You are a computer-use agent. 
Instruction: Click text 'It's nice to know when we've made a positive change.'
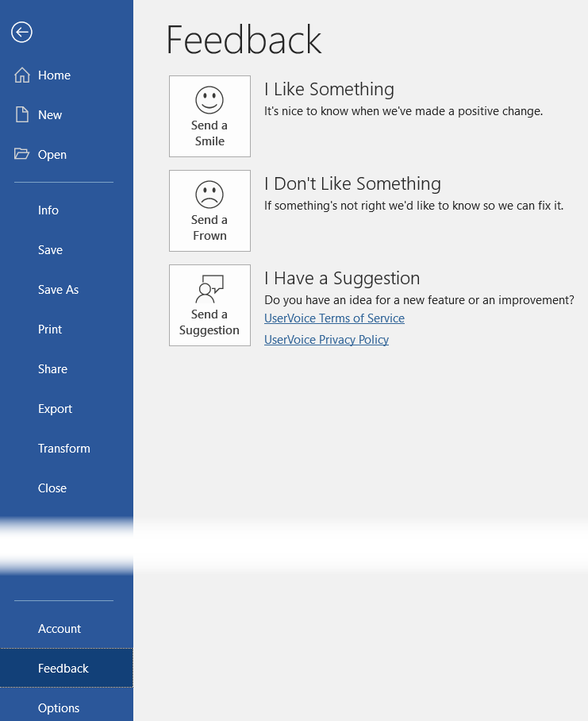pyautogui.click(x=403, y=111)
